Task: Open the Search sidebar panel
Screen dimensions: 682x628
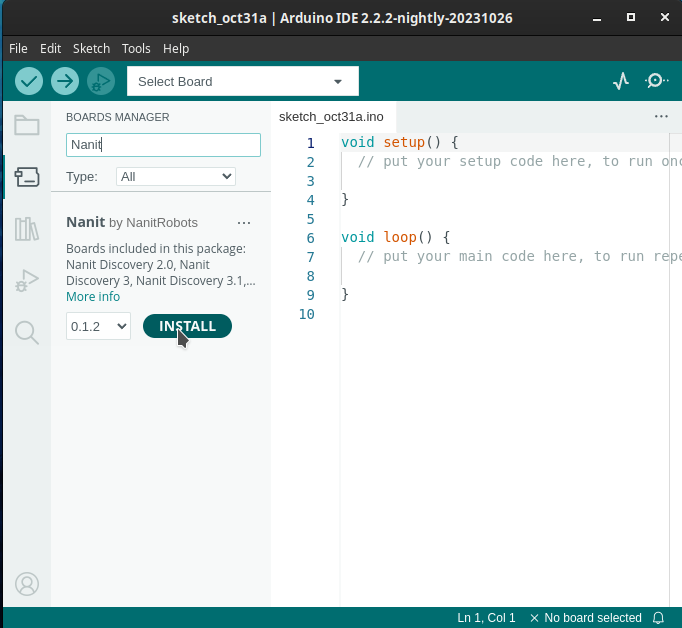Action: 27,333
